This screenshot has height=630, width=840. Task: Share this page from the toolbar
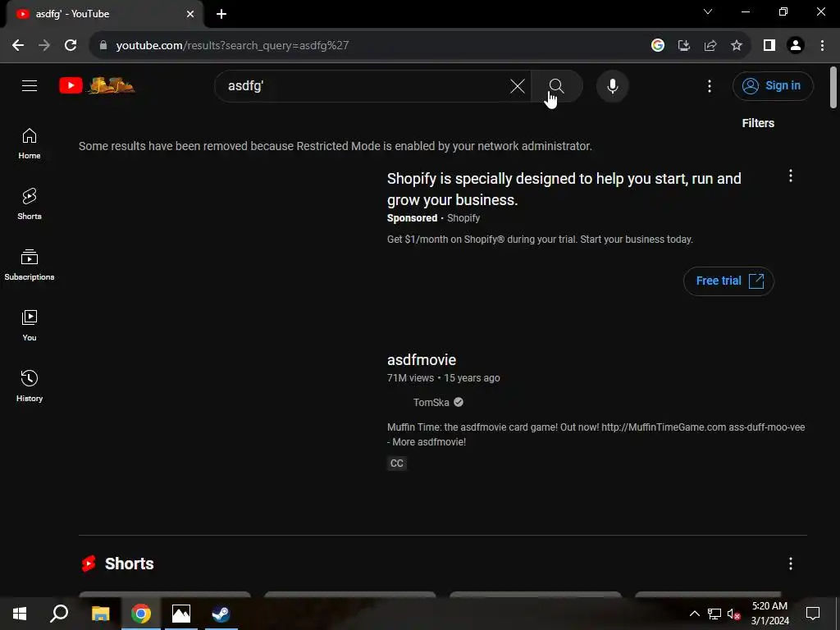tap(710, 46)
